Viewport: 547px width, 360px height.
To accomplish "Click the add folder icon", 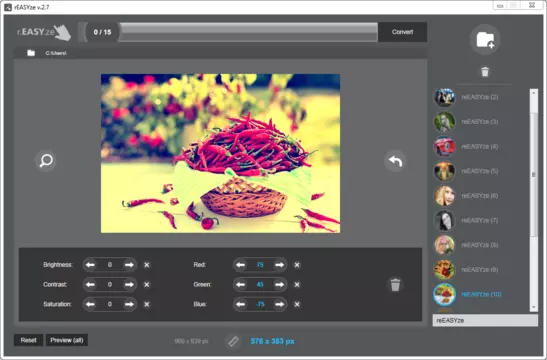I will coord(485,39).
